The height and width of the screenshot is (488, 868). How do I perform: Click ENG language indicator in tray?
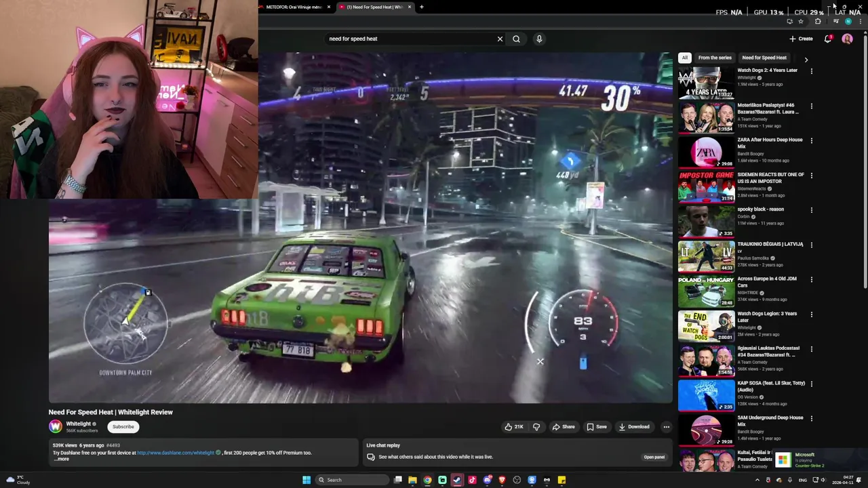pos(803,480)
